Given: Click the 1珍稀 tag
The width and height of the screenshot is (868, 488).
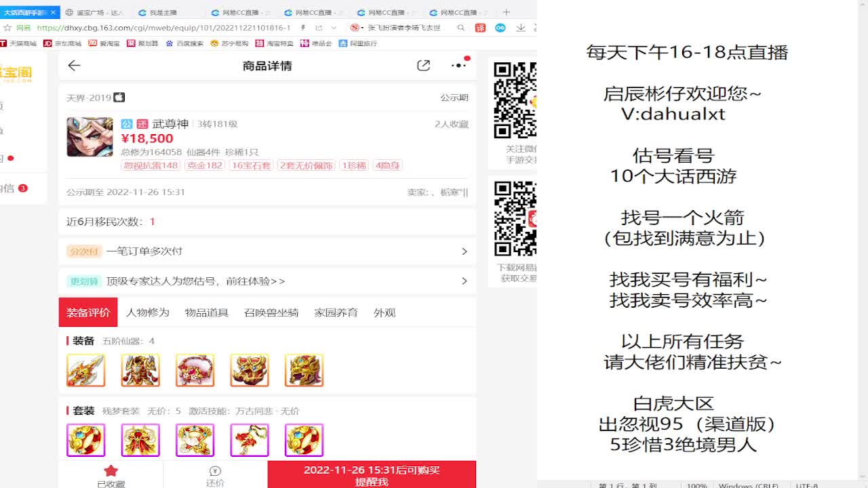Looking at the screenshot, I should click(x=354, y=165).
